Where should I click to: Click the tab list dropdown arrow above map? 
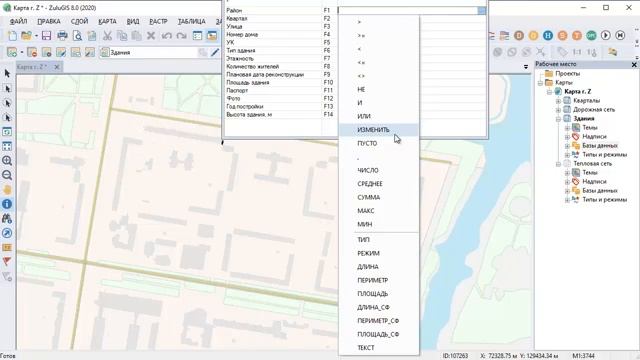(x=526, y=67)
